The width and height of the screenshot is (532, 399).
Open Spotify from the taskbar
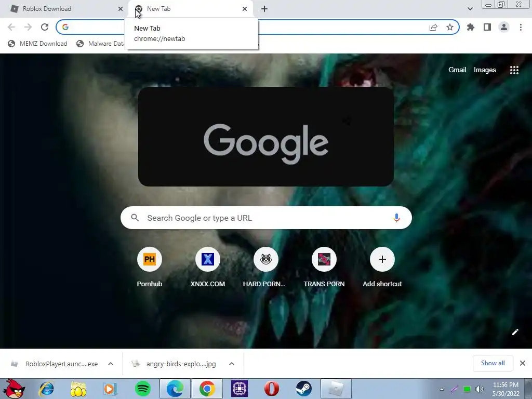[143, 389]
